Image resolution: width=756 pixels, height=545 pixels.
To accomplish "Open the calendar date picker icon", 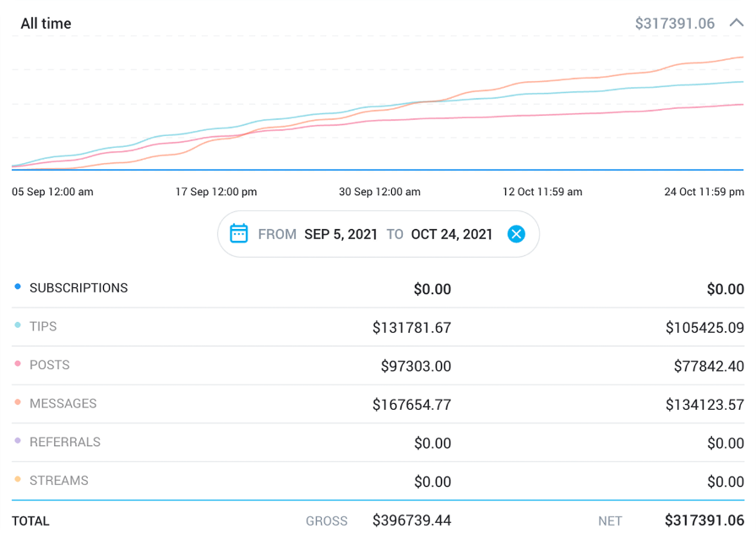I will (x=239, y=234).
